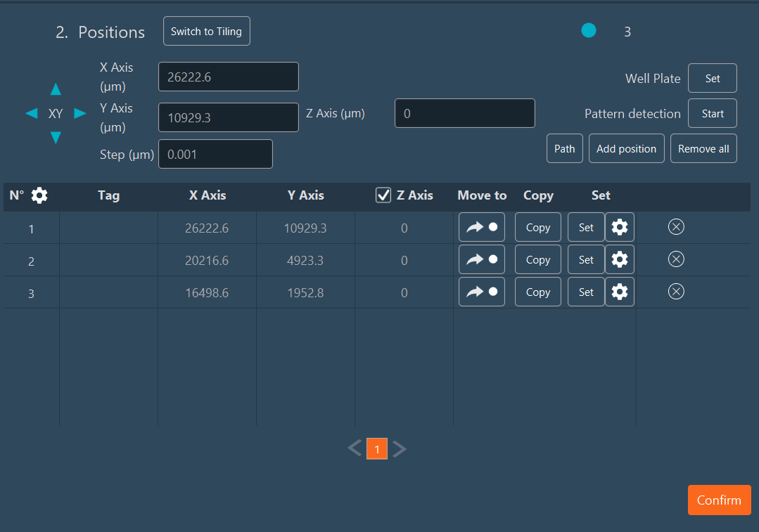759x532 pixels.
Task: Open the Path options
Action: click(564, 148)
